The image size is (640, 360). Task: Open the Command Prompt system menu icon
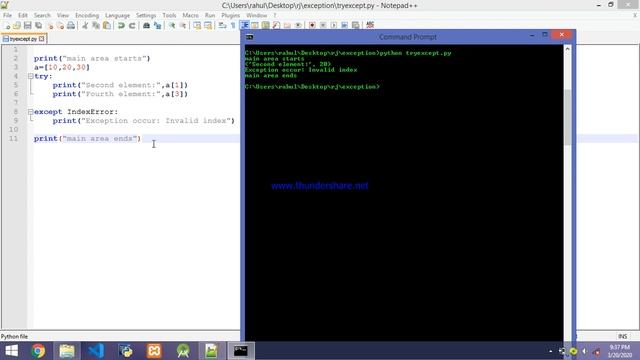[250, 37]
